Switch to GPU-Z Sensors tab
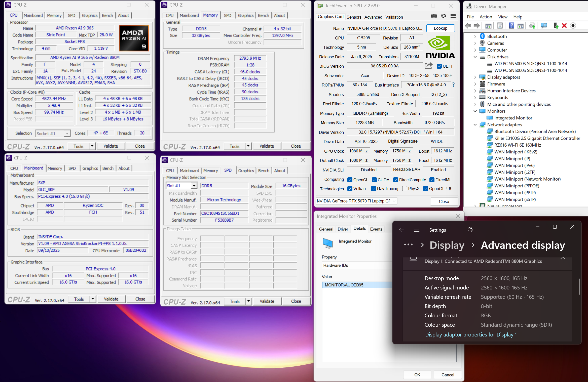Screen dimensions: 588x382 (354, 17)
